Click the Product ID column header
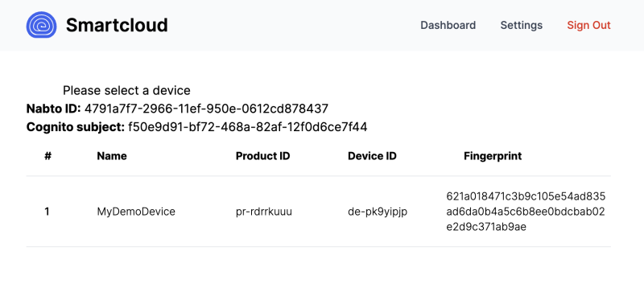The width and height of the screenshot is (644, 292). pyautogui.click(x=263, y=156)
